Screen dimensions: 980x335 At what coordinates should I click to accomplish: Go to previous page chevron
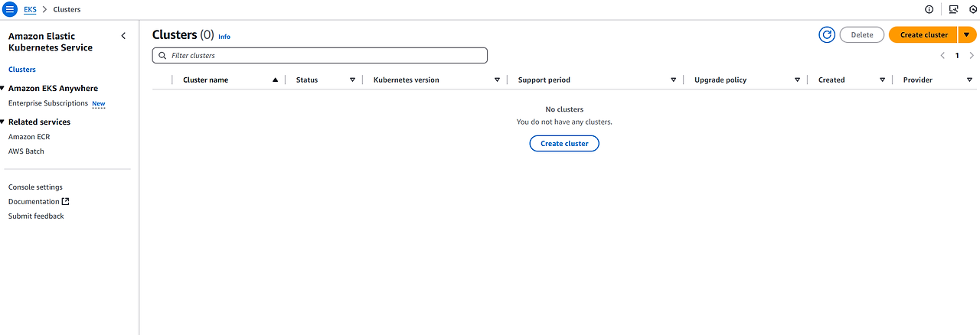(x=942, y=55)
